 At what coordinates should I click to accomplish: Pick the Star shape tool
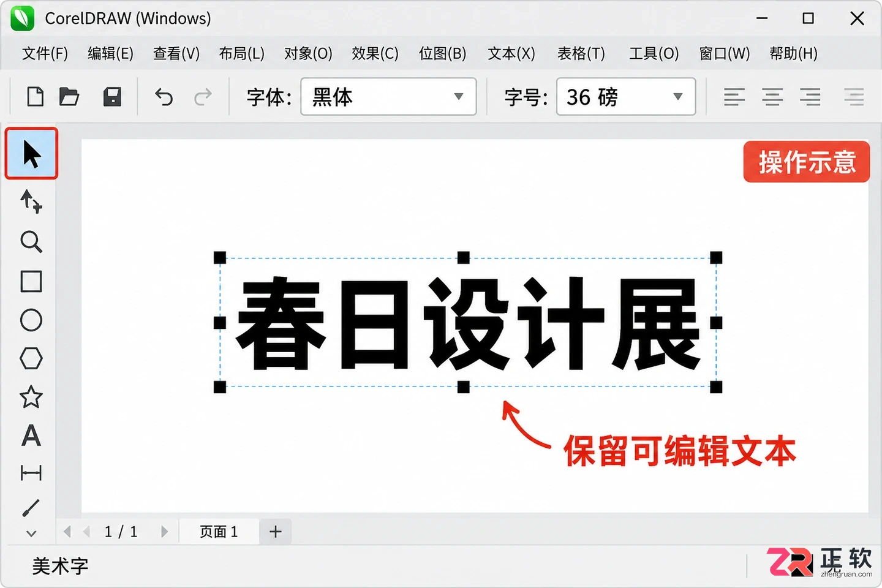31,397
